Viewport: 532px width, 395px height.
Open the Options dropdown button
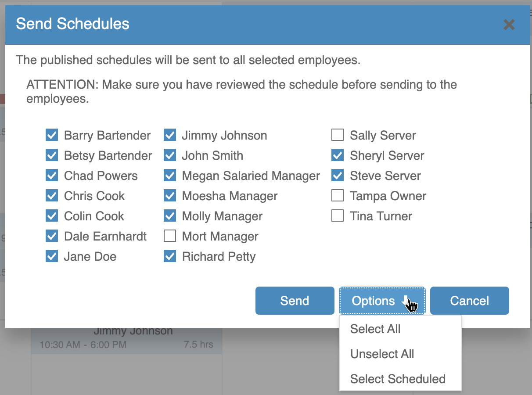point(382,301)
